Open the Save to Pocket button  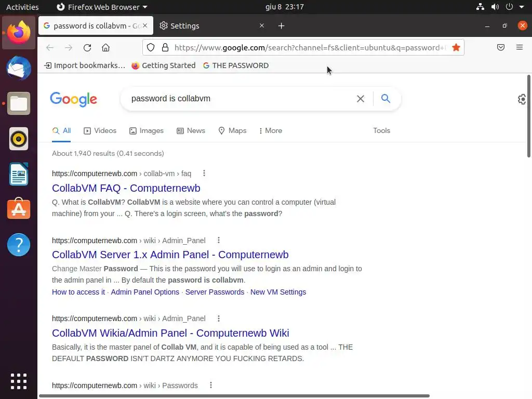coord(501,47)
